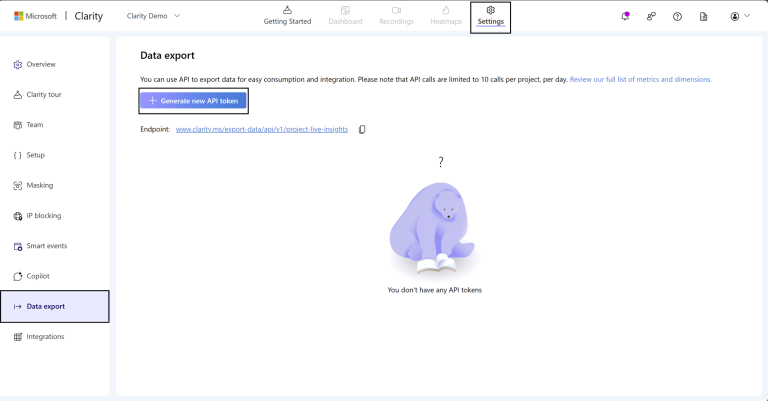Screen dimensions: 768x401
Task: Open Integrations from the sidebar
Action: pos(45,336)
